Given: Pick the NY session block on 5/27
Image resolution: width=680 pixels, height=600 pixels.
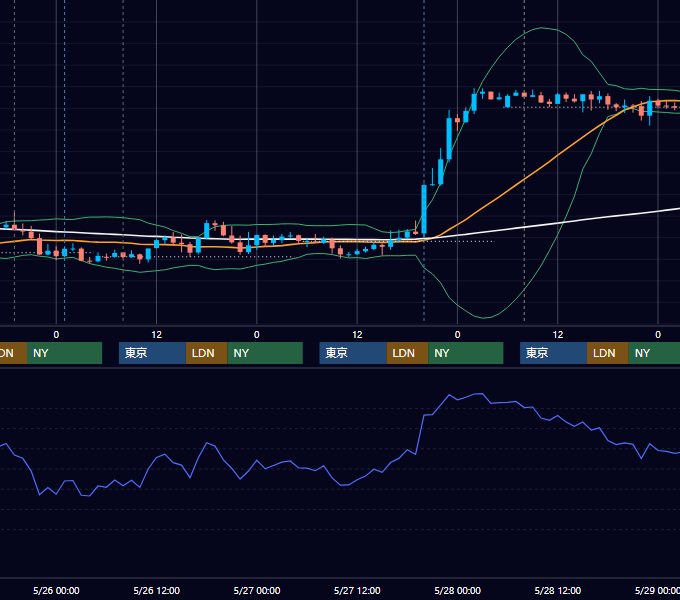Looking at the screenshot, I should pyautogui.click(x=466, y=353).
